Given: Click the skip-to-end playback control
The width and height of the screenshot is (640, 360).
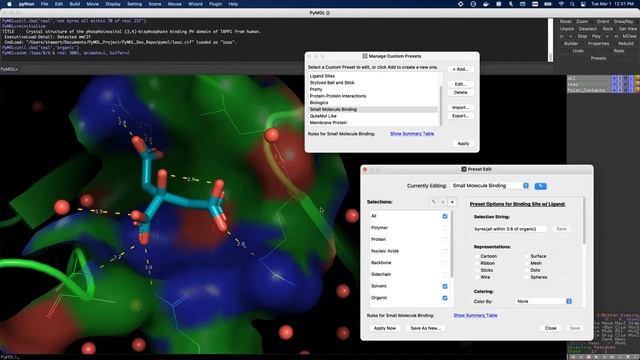Looking at the screenshot, I should (616, 36).
